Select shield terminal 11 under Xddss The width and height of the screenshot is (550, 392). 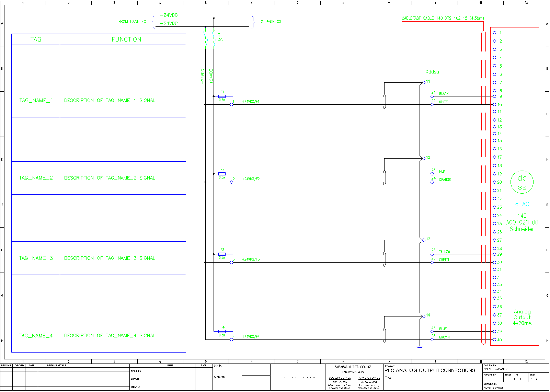[424, 82]
